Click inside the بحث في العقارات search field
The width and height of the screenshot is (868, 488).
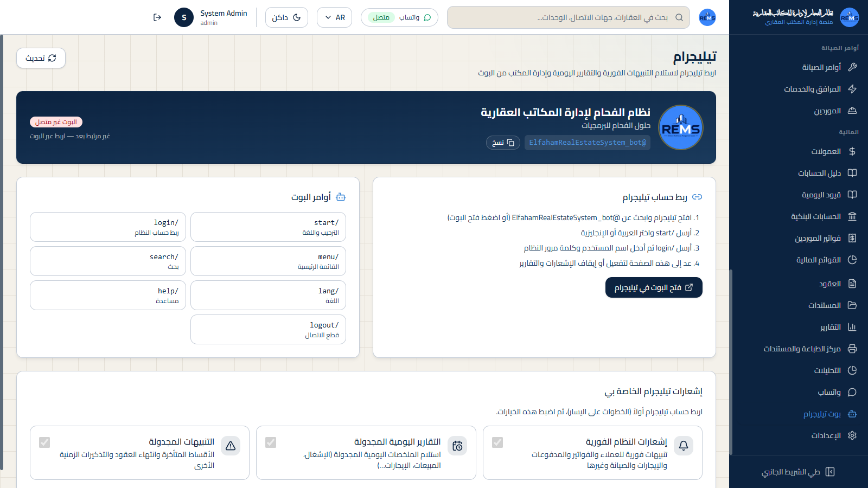click(569, 17)
